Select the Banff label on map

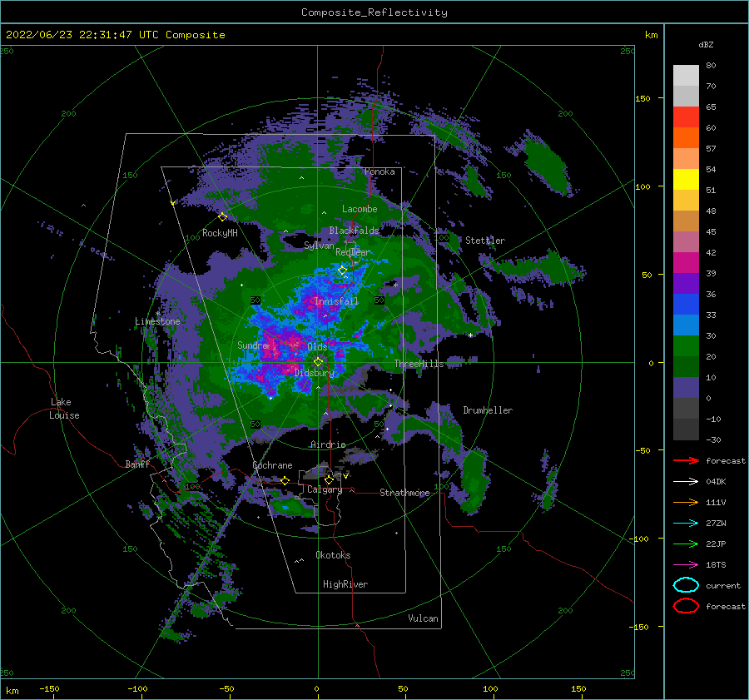[x=137, y=464]
